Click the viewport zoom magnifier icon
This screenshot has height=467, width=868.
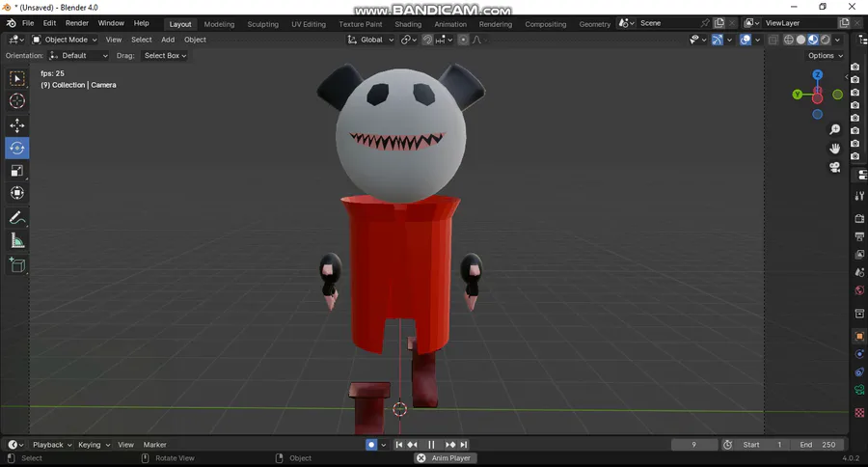835,129
